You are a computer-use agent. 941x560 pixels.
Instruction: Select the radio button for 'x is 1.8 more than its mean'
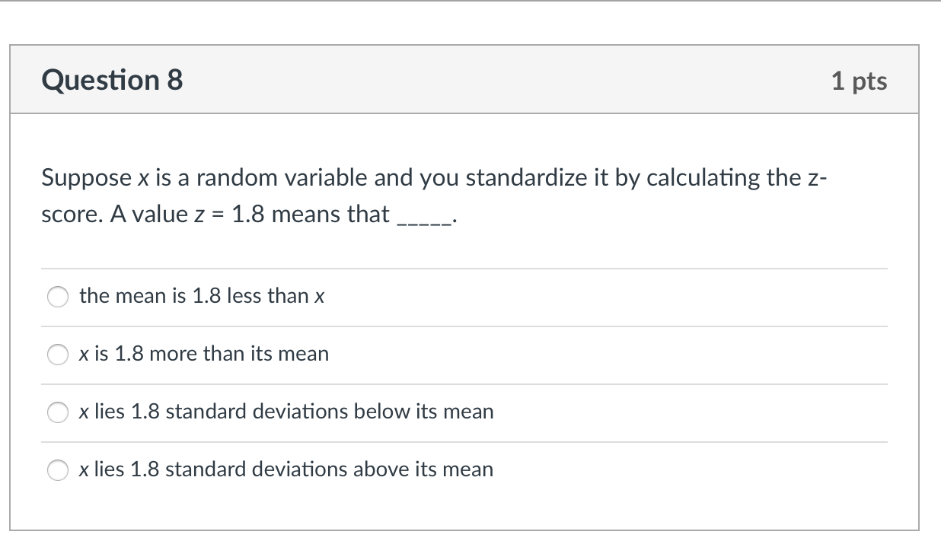58,355
